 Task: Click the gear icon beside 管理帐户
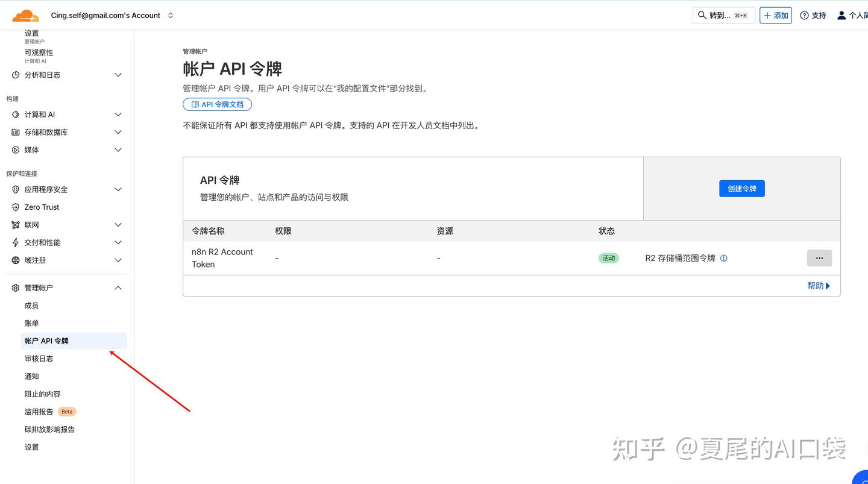click(x=15, y=288)
